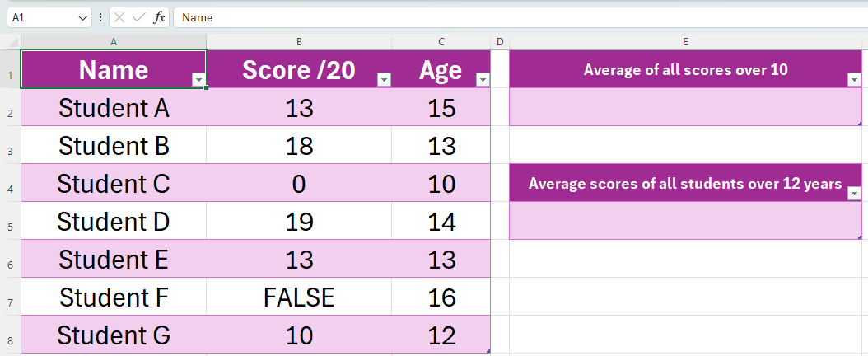Open the Score /20 filter dropdown
Viewport: 868px width, 356px height.
(383, 79)
